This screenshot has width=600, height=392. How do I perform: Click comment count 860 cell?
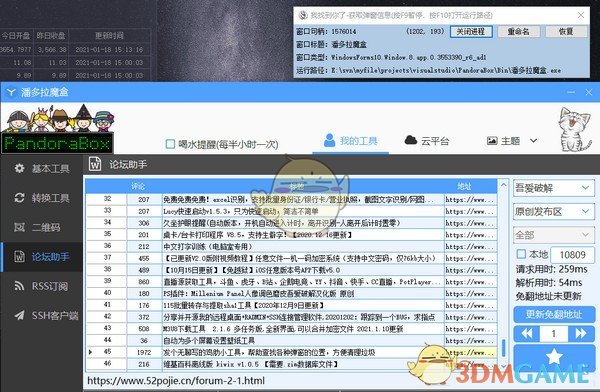tap(144, 282)
